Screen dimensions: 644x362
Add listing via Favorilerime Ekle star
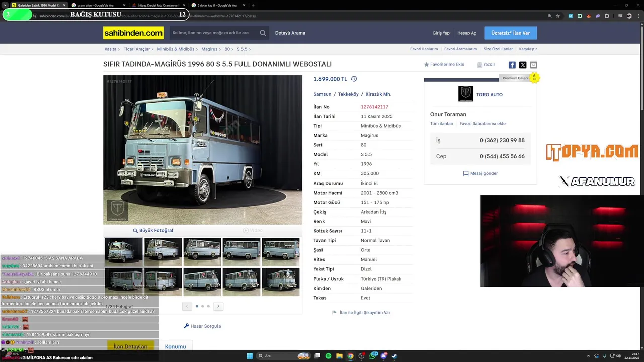tap(426, 64)
